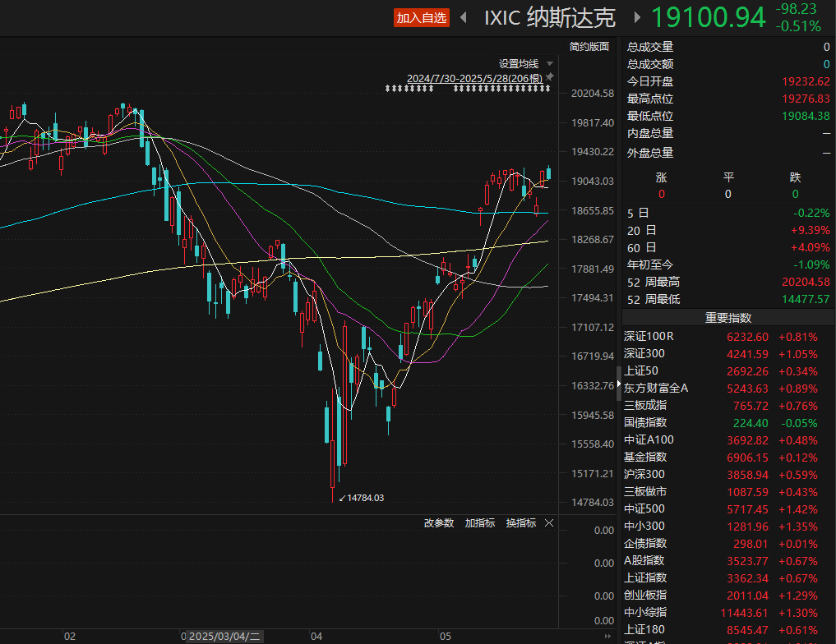The image size is (836, 644).
Task: Click the next index right arrow
Action: [x=636, y=17]
